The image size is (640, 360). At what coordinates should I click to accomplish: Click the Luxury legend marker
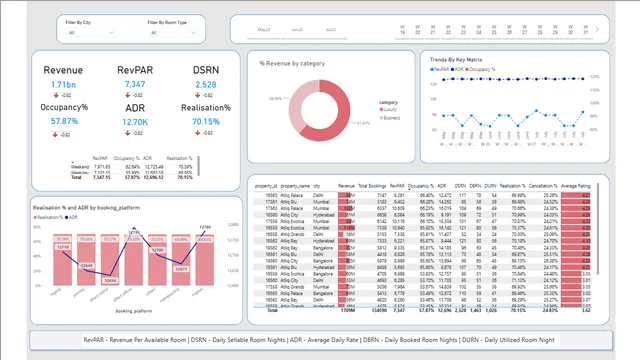tap(381, 109)
